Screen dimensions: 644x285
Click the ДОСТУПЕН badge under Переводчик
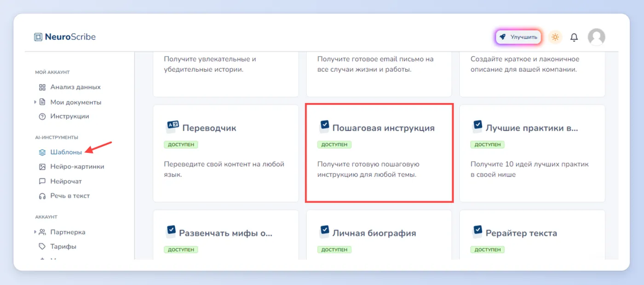tap(181, 145)
